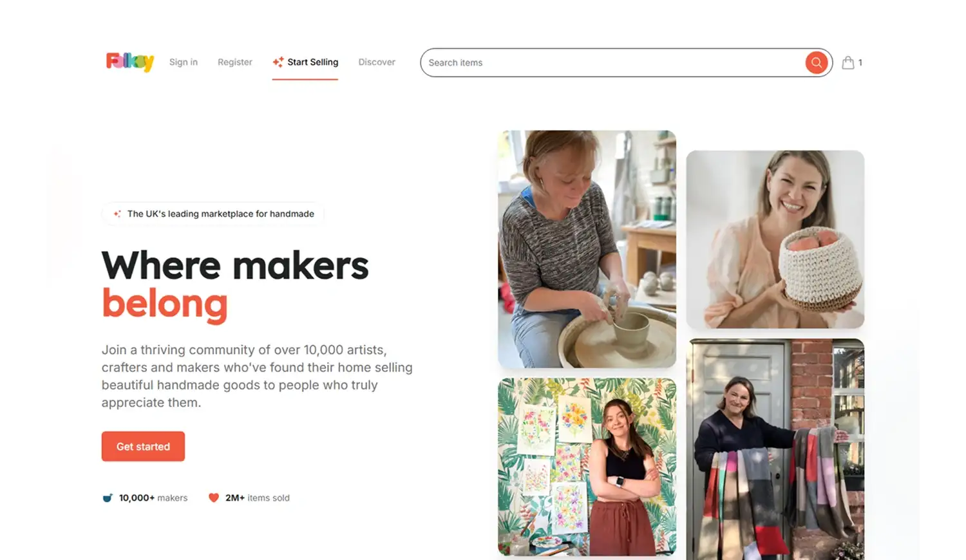Click the Get started button
Viewport: 966px width, 560px height.
click(x=143, y=446)
